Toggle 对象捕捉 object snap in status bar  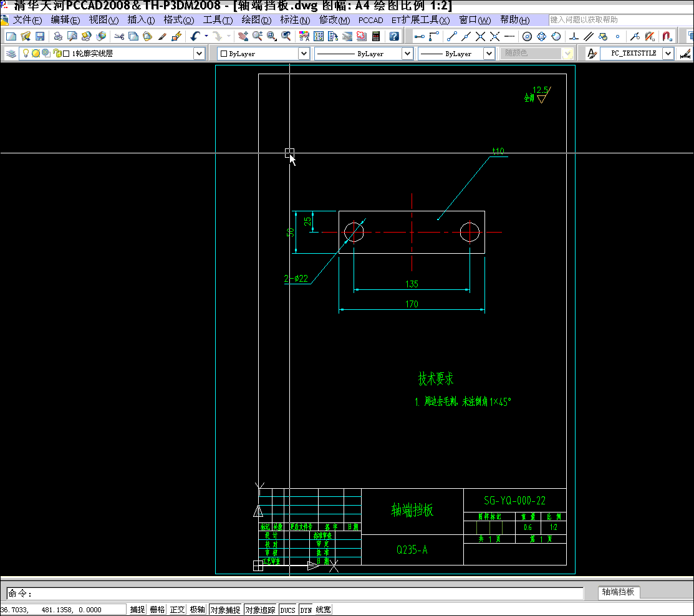pyautogui.click(x=225, y=609)
